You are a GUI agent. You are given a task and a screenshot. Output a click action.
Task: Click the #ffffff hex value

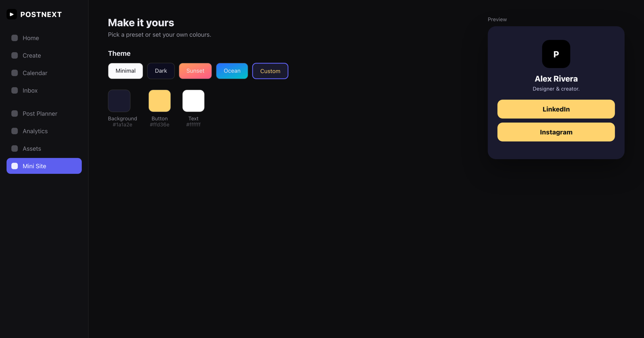pyautogui.click(x=193, y=125)
